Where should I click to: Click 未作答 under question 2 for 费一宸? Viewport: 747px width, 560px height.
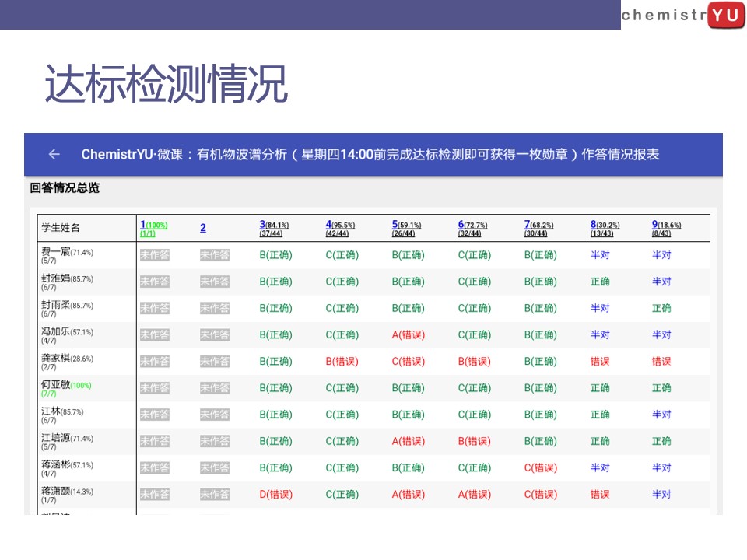[215, 255]
